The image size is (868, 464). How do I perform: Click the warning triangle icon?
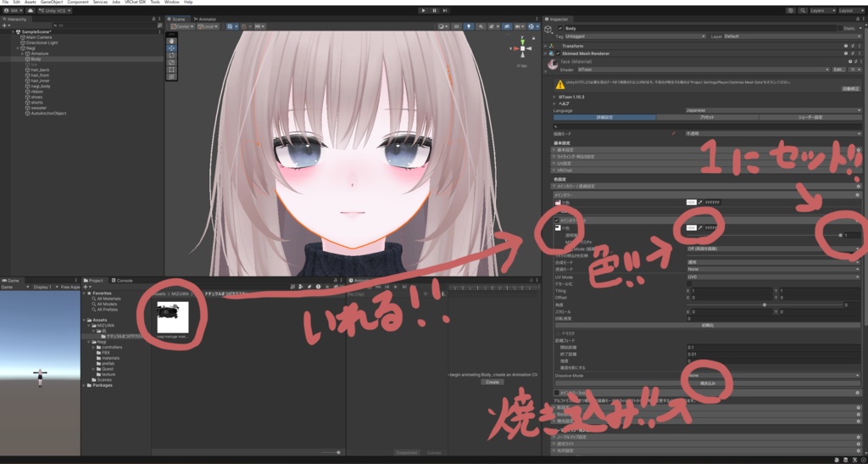[x=560, y=85]
